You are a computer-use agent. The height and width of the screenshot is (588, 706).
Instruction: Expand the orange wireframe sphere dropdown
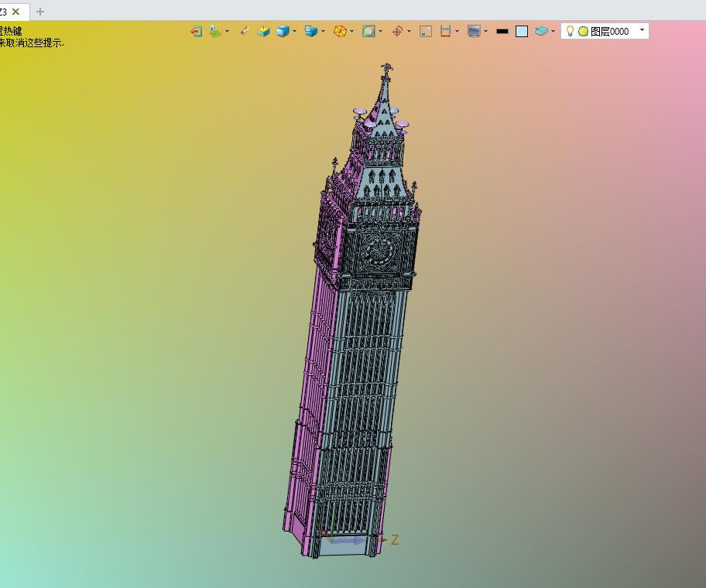352,31
